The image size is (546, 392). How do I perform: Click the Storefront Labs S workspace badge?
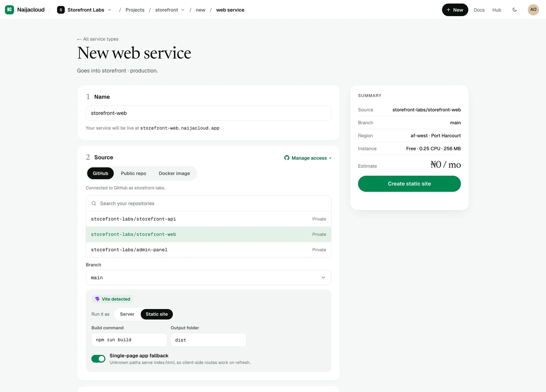click(61, 10)
